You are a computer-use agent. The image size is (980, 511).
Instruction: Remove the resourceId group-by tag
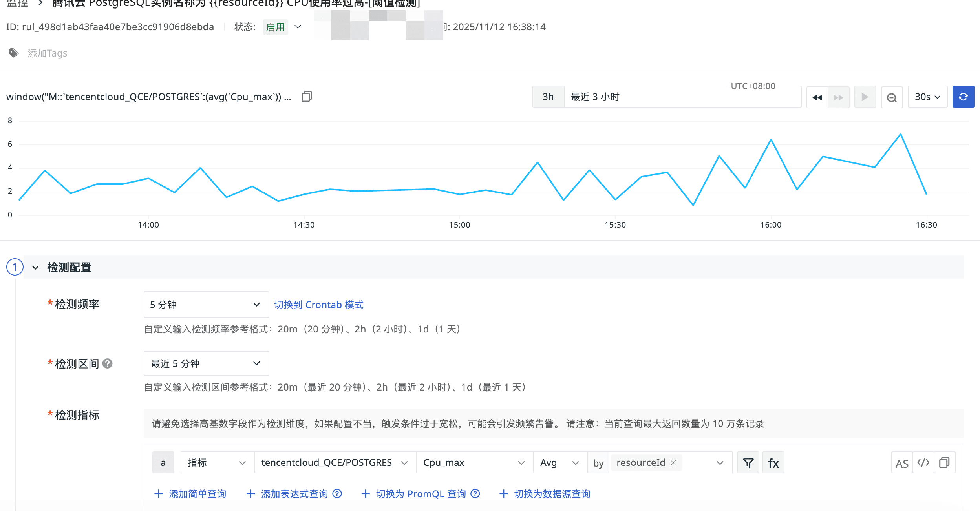(x=673, y=463)
